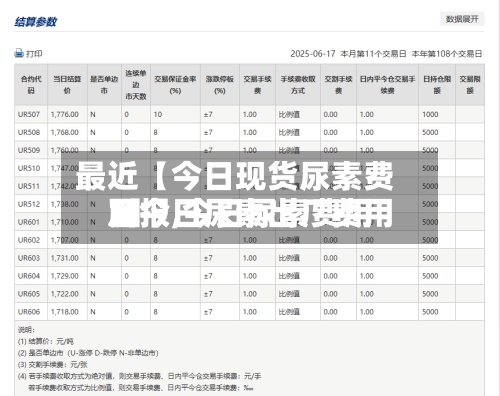Click the 合约代码 column header
Viewport: 500px width, 396px height.
[x=31, y=85]
